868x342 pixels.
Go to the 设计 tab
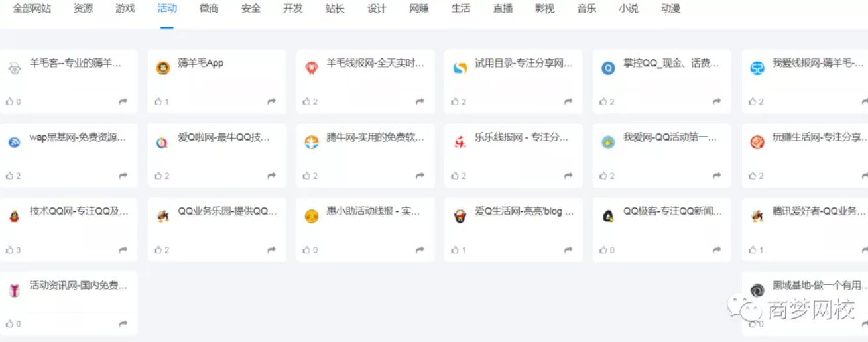(x=377, y=9)
